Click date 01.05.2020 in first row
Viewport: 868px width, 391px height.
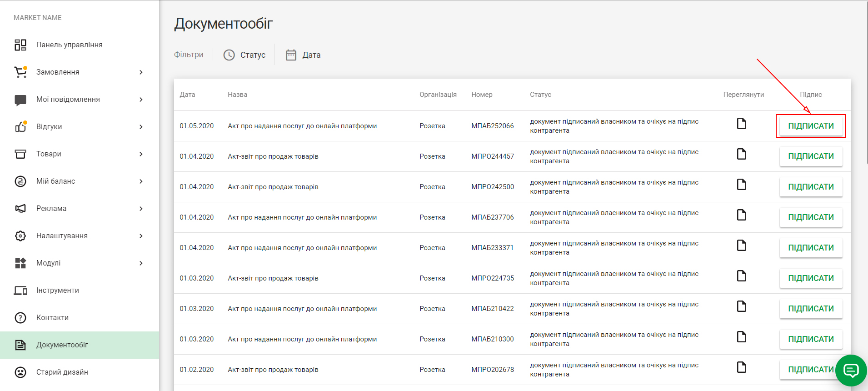[x=196, y=126]
